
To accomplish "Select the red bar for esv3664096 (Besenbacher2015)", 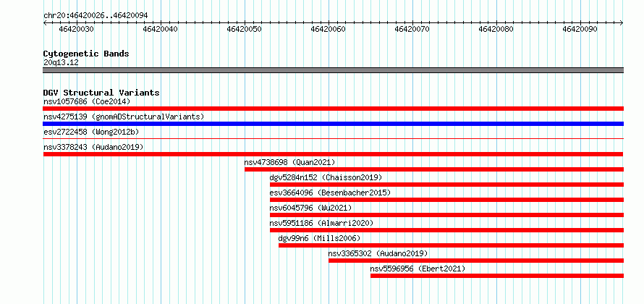I will tap(446, 200).
